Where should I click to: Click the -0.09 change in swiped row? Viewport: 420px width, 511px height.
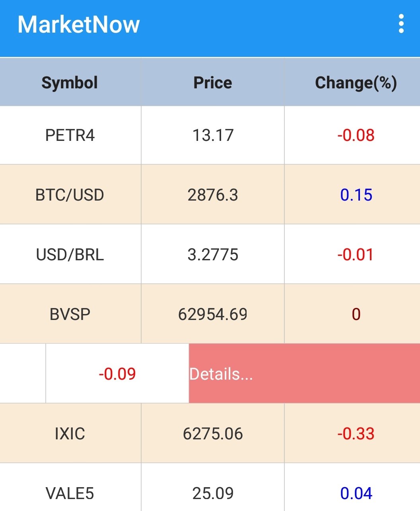[x=117, y=374]
